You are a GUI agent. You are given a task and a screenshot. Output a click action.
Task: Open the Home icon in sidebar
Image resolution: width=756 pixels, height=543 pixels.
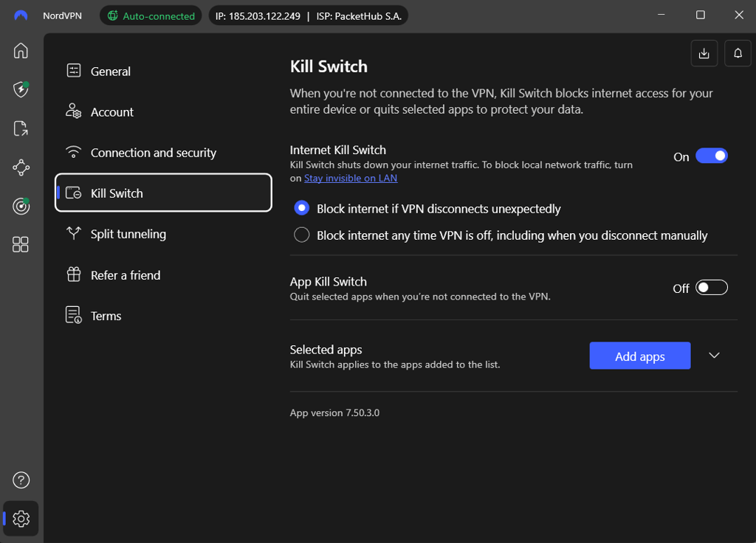coord(21,51)
